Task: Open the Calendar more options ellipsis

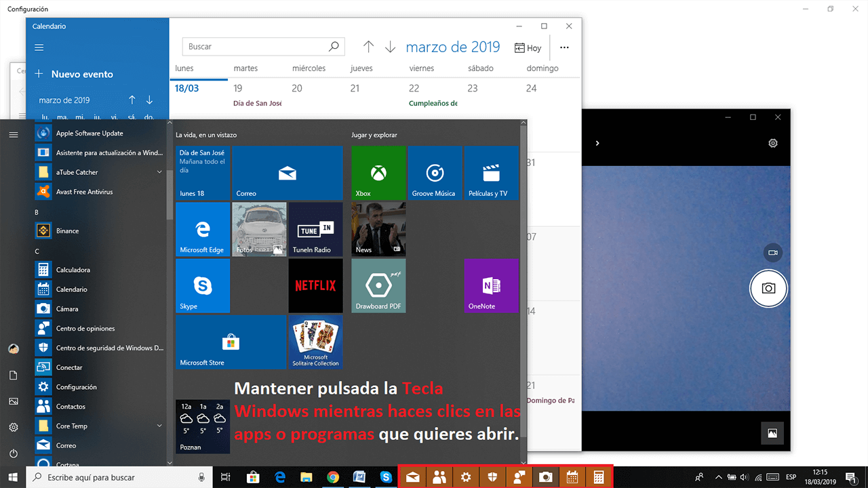Action: click(x=564, y=47)
